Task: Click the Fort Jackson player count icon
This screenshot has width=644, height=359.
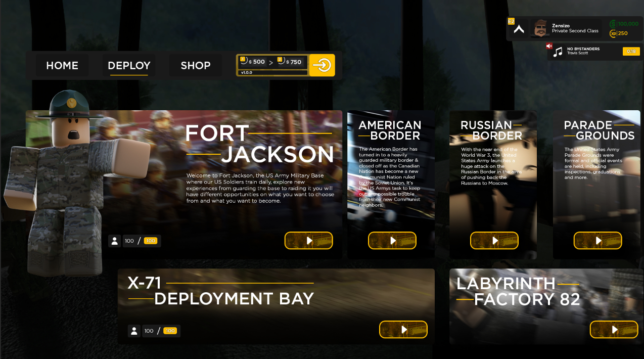Action: click(115, 241)
